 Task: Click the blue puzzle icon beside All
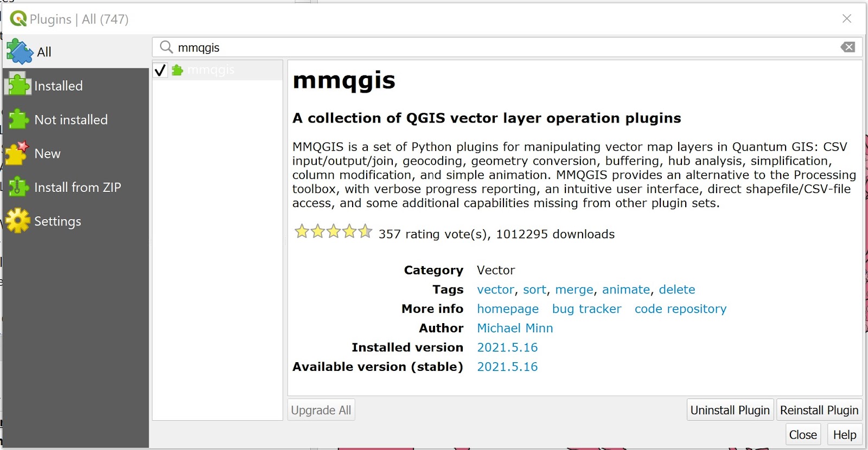pyautogui.click(x=20, y=52)
